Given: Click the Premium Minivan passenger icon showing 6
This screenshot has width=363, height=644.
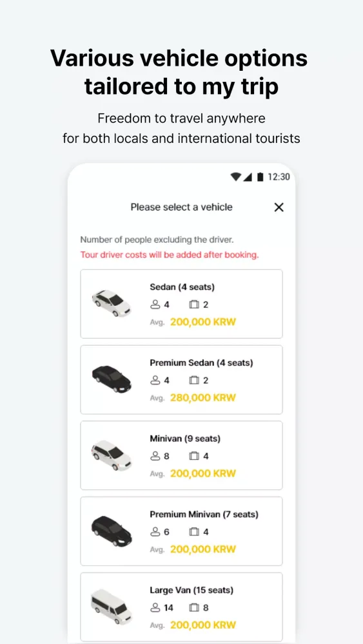Looking at the screenshot, I should click(x=155, y=533).
